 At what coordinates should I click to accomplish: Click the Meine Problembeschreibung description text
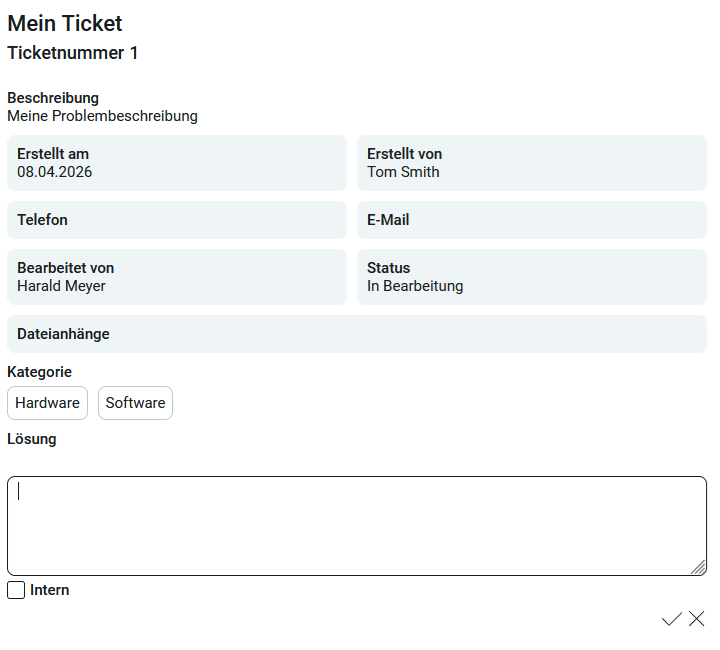pyautogui.click(x=102, y=116)
